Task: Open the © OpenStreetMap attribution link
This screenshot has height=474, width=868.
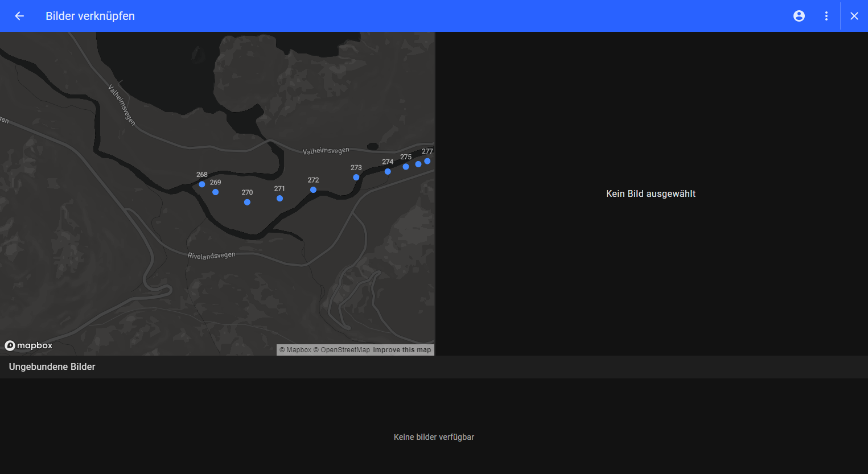Action: click(x=342, y=350)
